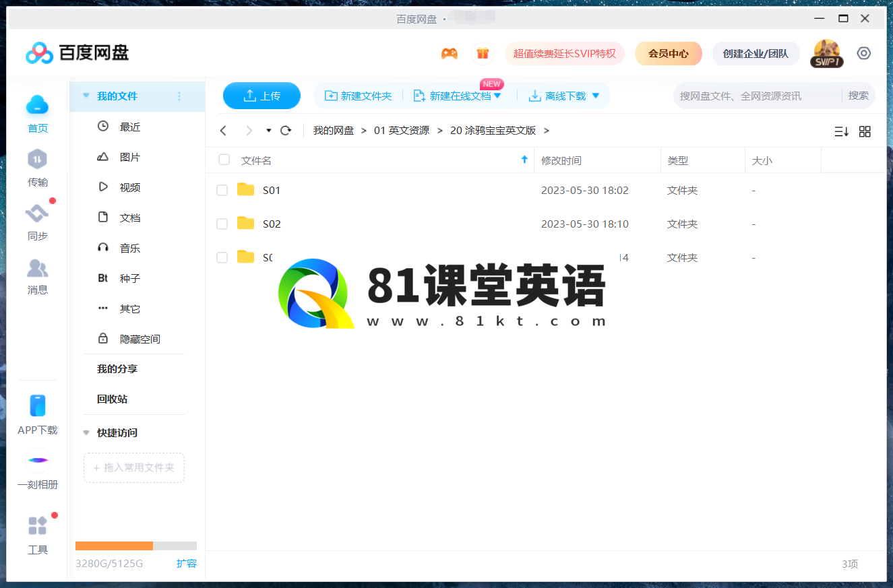Open the game controller icon in header

tap(450, 53)
